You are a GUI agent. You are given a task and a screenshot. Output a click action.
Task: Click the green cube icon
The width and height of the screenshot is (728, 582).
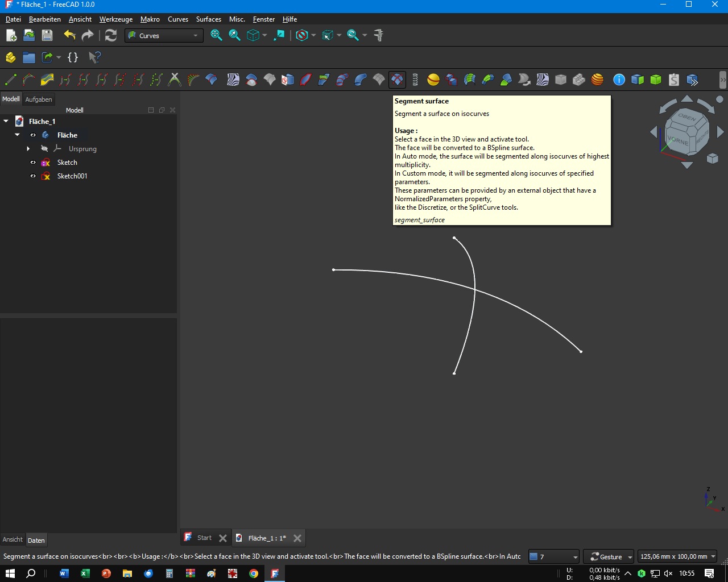click(x=656, y=80)
